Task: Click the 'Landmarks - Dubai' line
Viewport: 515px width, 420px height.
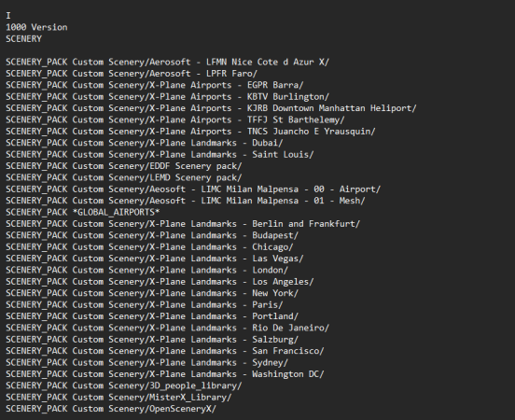Action: click(145, 143)
